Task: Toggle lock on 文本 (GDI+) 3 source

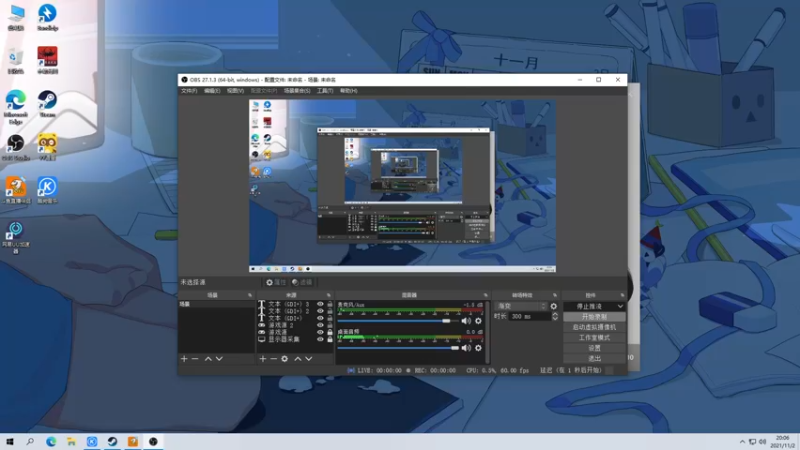Action: (x=330, y=304)
